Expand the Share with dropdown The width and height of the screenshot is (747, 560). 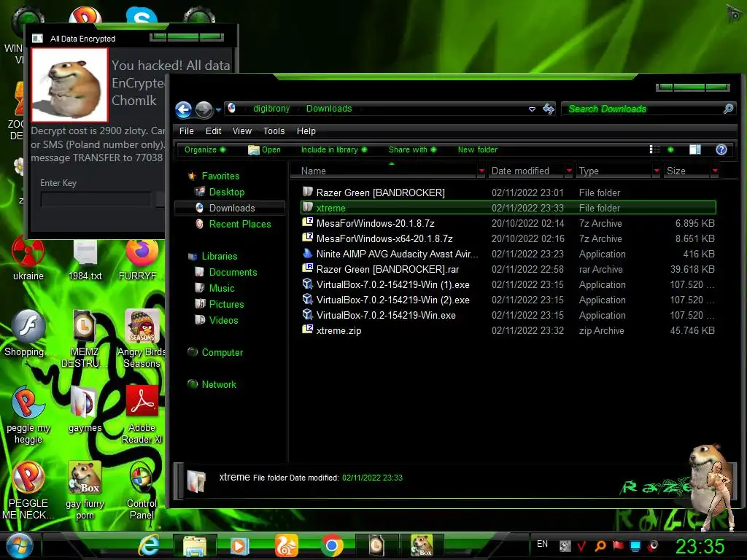click(412, 149)
